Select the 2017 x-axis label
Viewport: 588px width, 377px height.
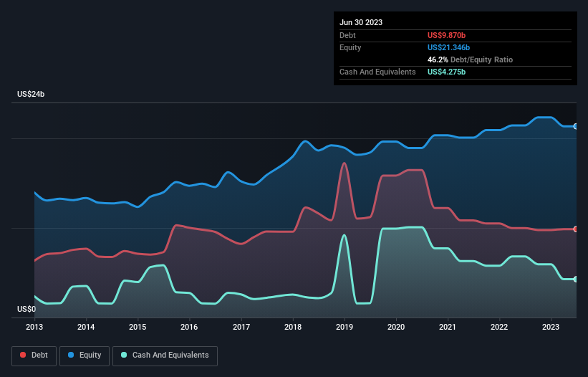click(x=241, y=327)
